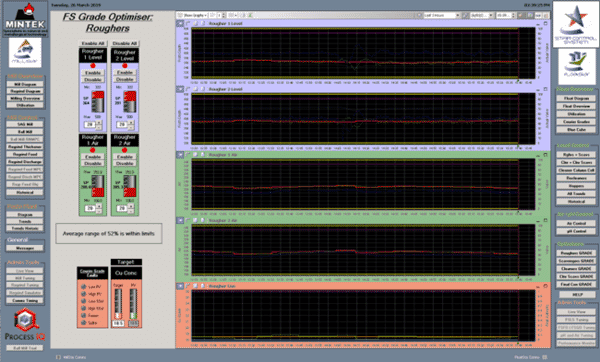600x362 pixels.
Task: Click the Cu Conc Target slider
Action: (x=118, y=304)
